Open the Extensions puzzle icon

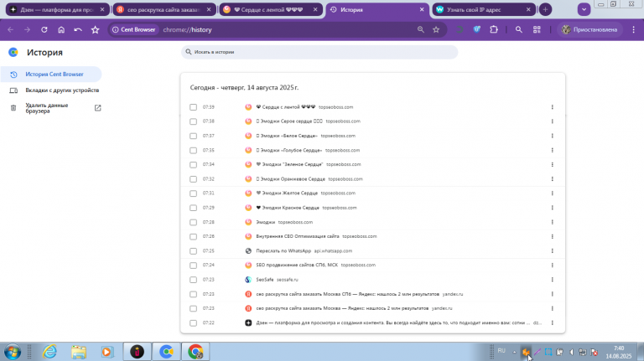pos(494,29)
